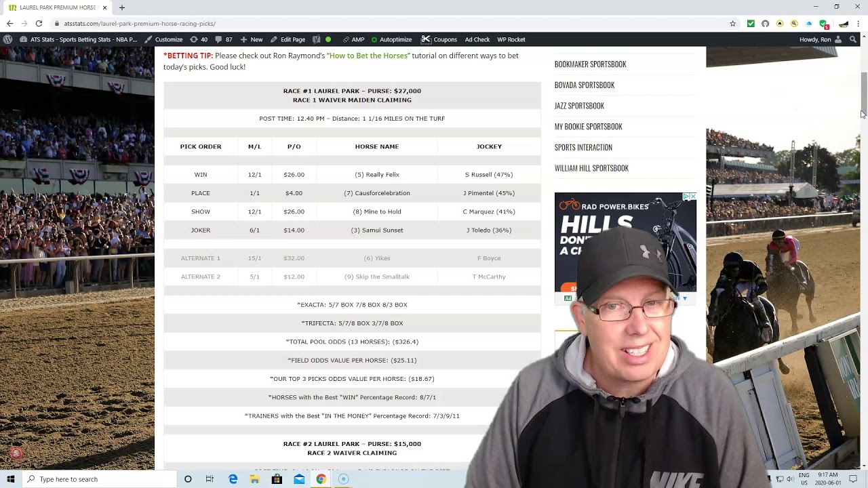Screen dimensions: 868x488
Task: Open the William Hill Sportsbook link
Action: (x=591, y=168)
